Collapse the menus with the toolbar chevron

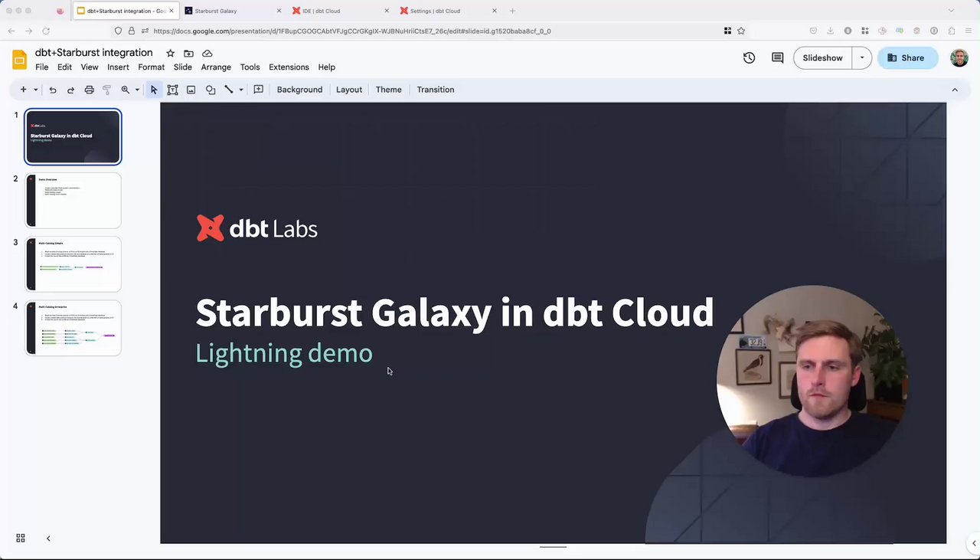pyautogui.click(x=955, y=90)
